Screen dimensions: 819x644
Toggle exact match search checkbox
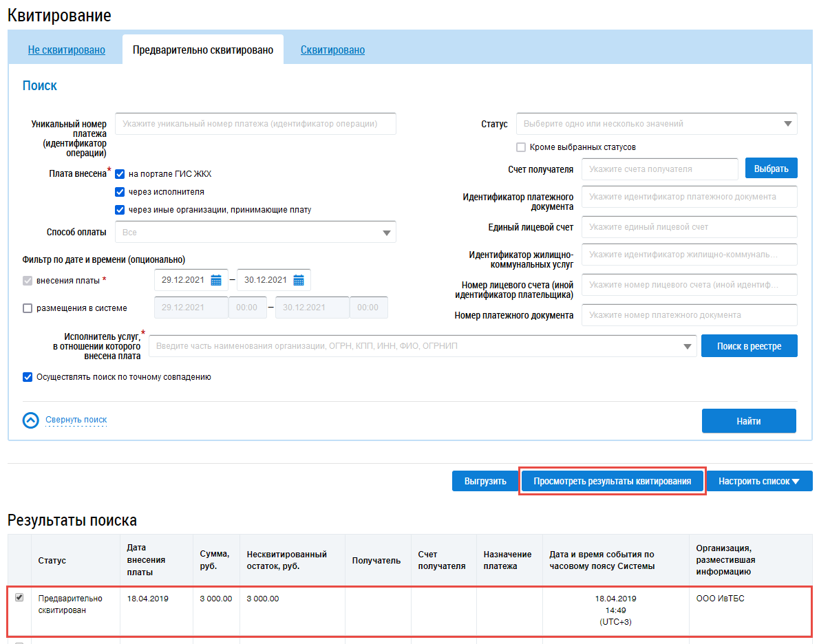28,377
